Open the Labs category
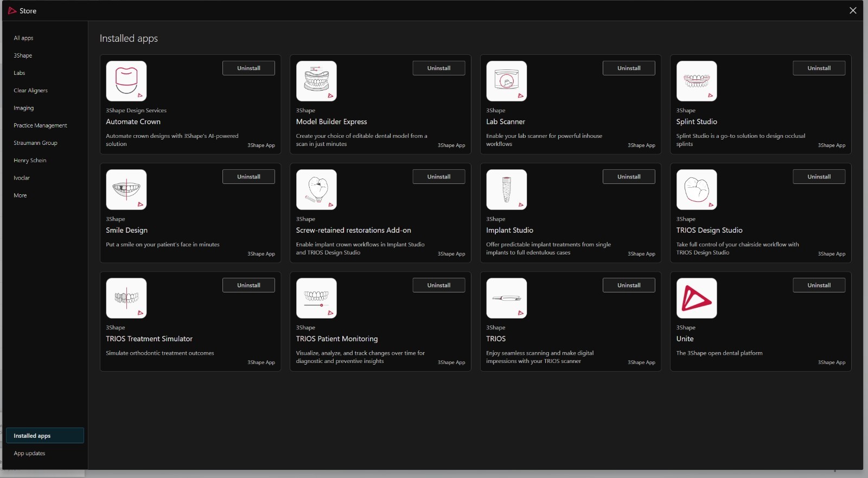Screen dimensions: 868x478 coord(20,73)
